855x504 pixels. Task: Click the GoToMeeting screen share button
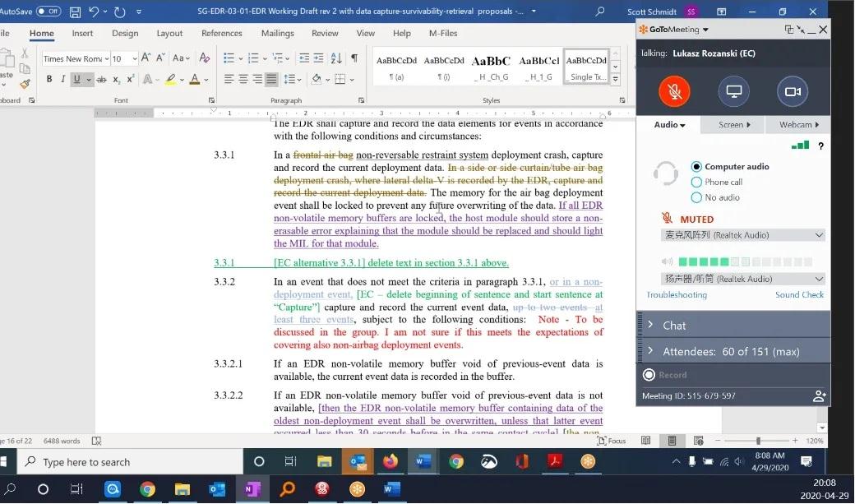coord(733,91)
